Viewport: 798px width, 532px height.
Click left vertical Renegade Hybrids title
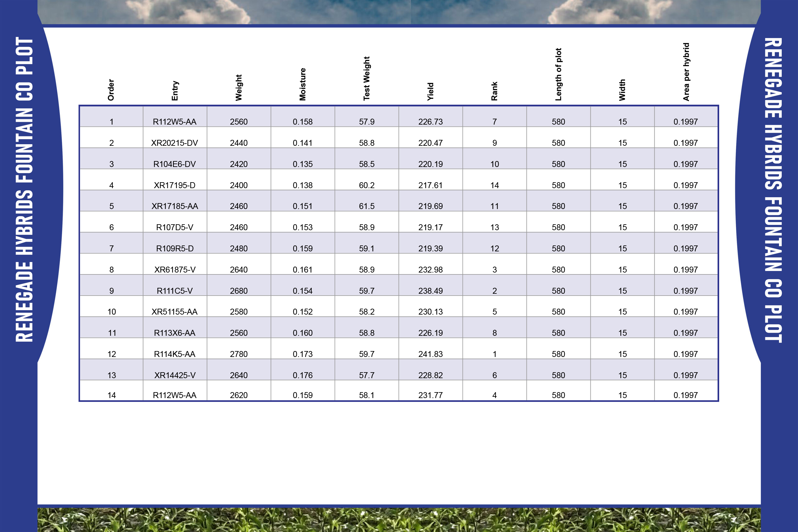click(x=24, y=189)
